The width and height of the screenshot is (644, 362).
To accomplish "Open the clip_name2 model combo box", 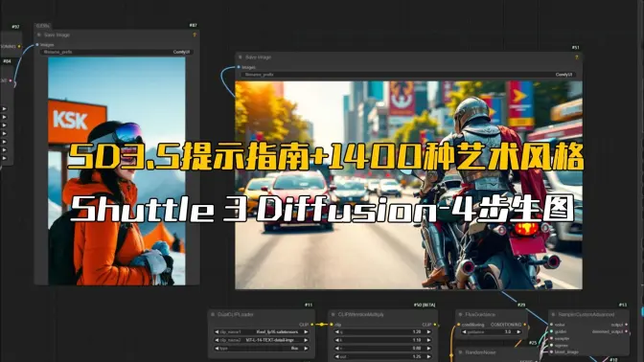I will [262, 340].
